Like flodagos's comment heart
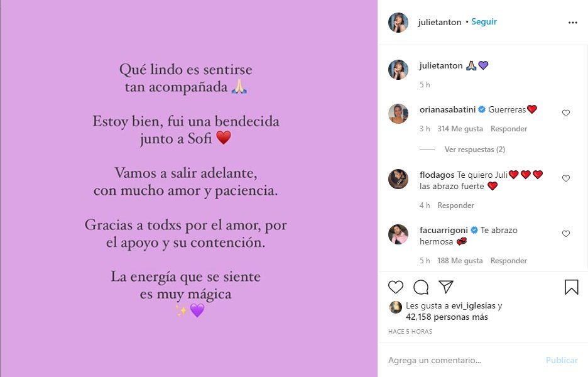 [x=566, y=178]
